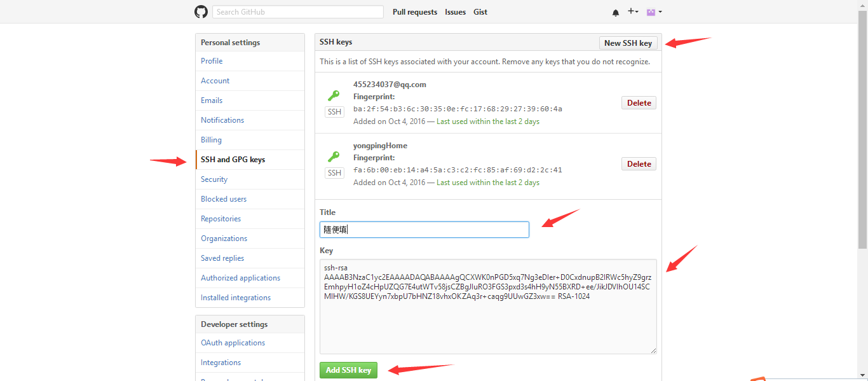Open the plus create-new dropdown

coord(633,12)
